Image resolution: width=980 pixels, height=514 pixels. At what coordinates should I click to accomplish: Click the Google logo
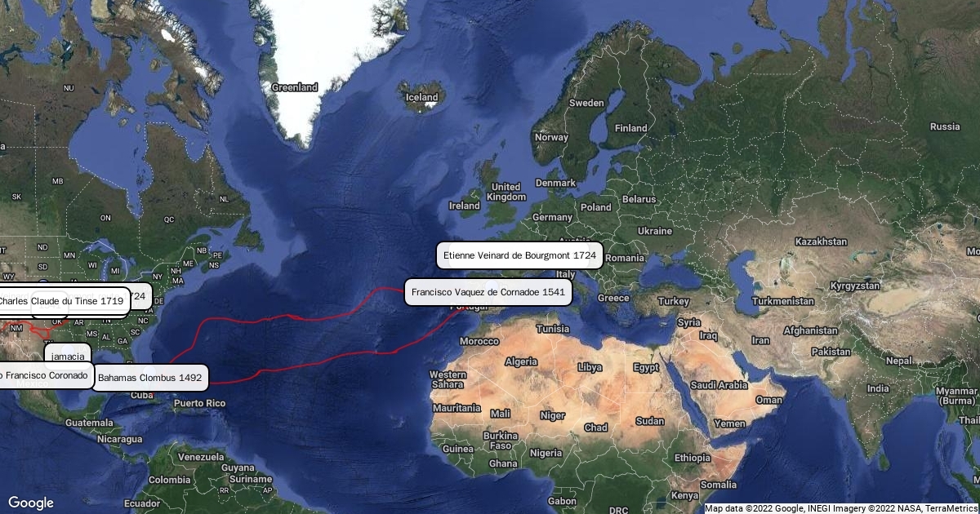tap(31, 503)
